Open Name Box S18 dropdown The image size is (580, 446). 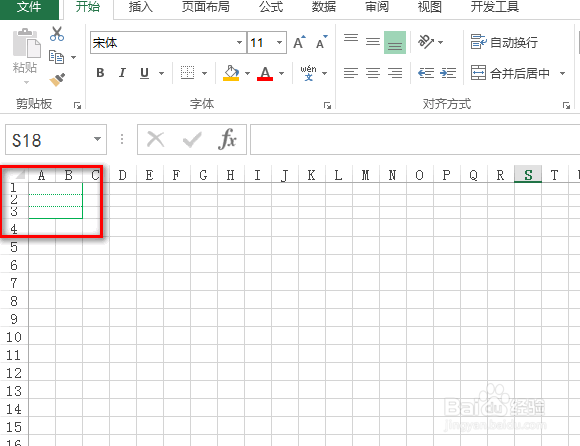[x=97, y=139]
